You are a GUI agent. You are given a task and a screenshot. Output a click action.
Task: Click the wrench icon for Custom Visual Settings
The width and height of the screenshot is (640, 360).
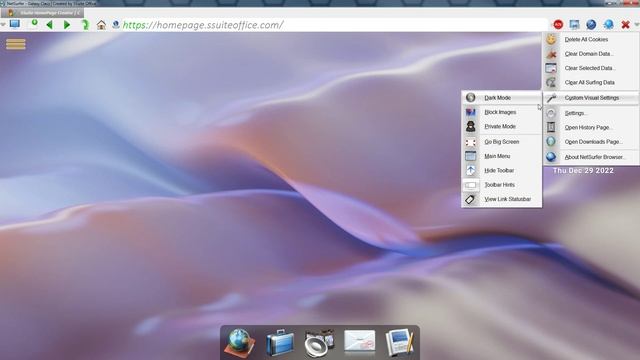(x=551, y=98)
